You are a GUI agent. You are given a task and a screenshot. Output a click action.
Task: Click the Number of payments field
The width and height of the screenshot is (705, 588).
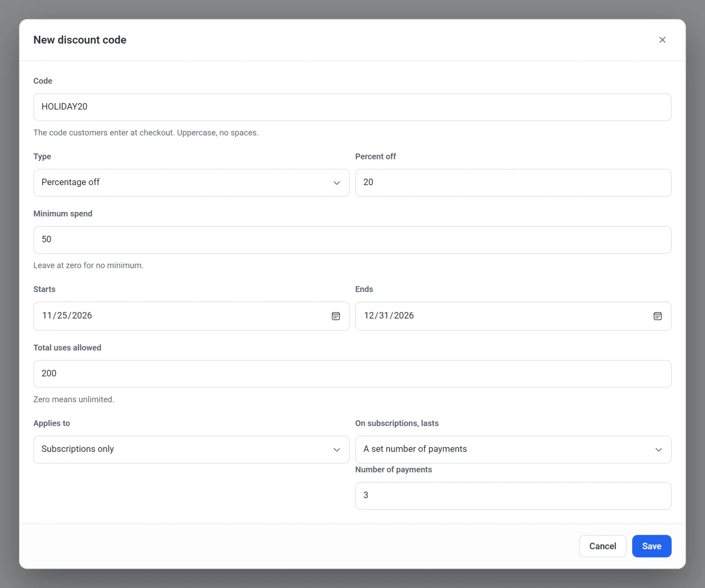(513, 495)
